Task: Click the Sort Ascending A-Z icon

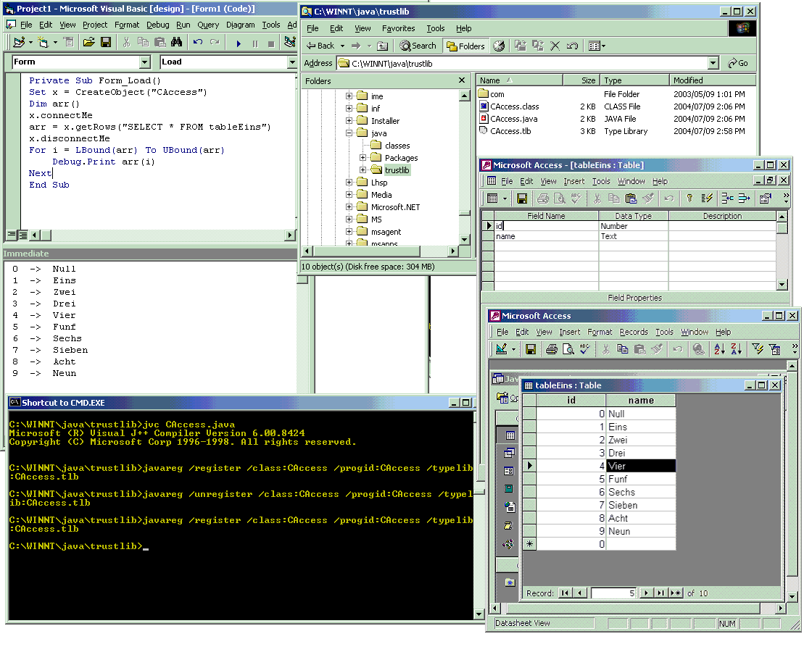Action: pos(719,349)
